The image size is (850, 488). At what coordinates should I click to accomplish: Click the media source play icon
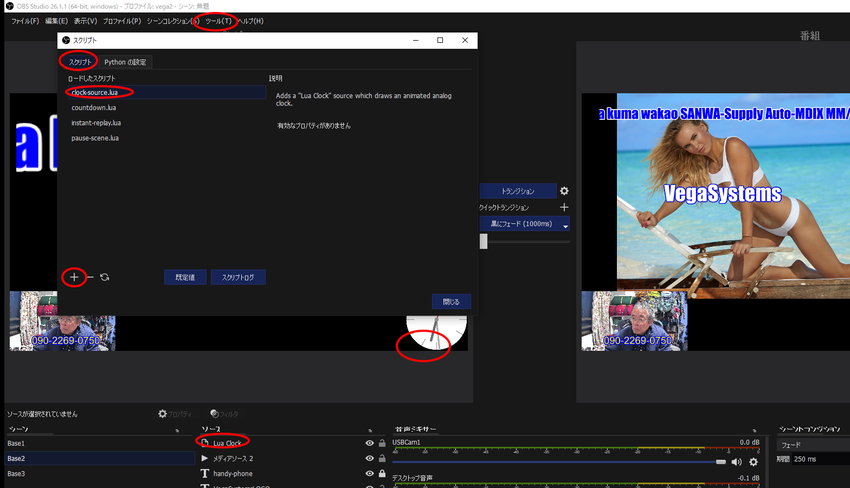click(x=204, y=458)
